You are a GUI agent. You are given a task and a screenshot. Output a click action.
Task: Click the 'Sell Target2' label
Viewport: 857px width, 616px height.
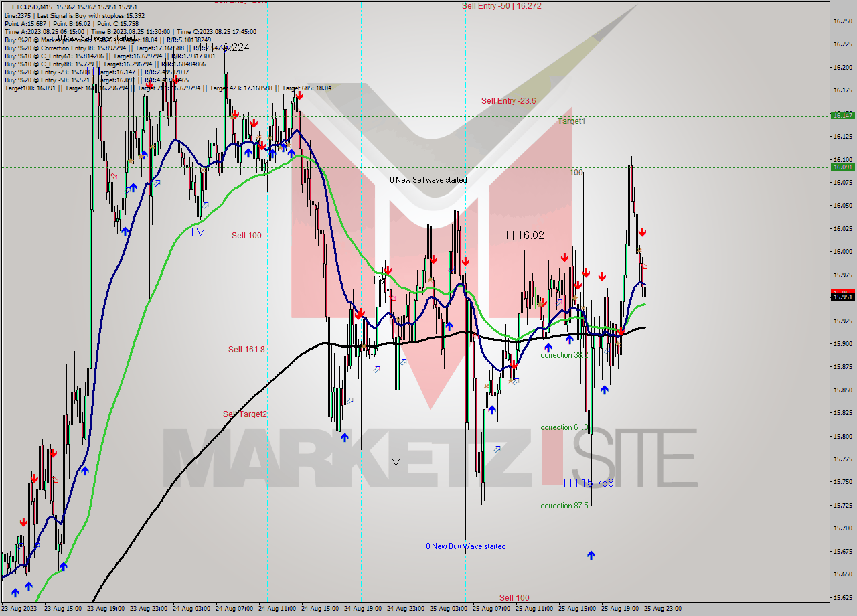pos(245,414)
